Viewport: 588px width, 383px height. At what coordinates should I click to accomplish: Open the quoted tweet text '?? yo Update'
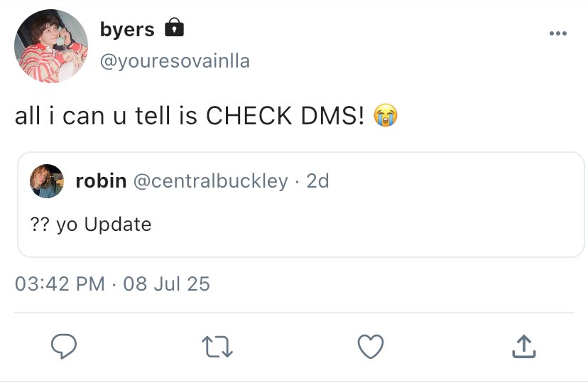91,225
